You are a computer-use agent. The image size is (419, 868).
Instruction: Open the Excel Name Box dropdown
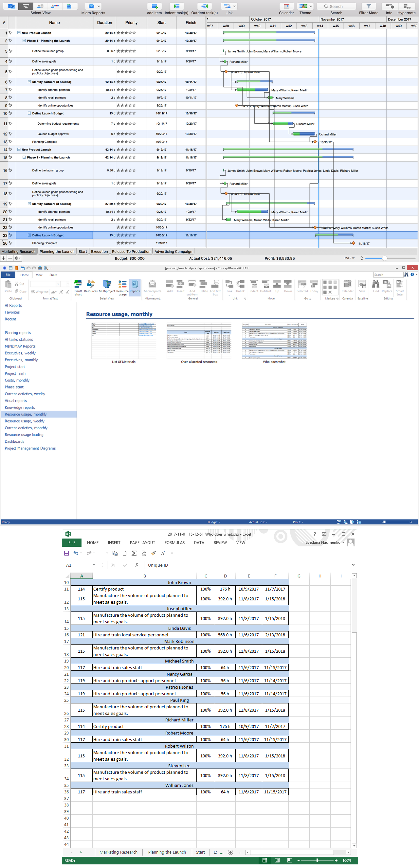[94, 565]
